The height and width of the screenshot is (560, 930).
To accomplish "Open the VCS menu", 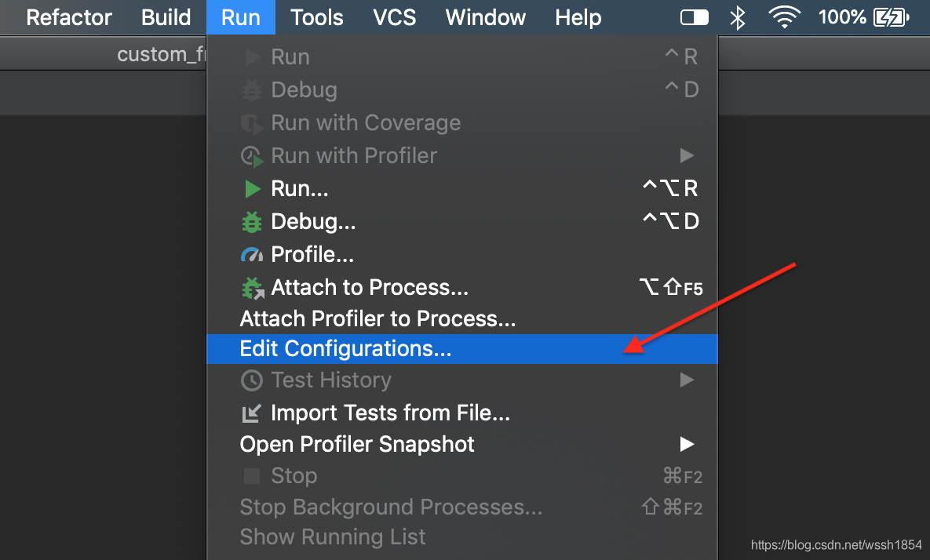I will (x=394, y=17).
